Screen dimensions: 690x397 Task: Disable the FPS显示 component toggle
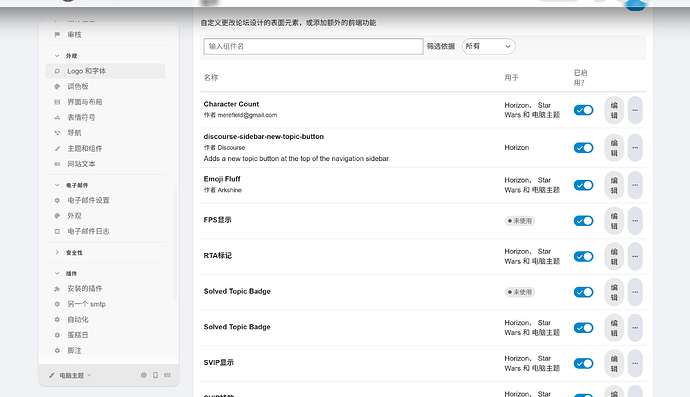(x=584, y=221)
